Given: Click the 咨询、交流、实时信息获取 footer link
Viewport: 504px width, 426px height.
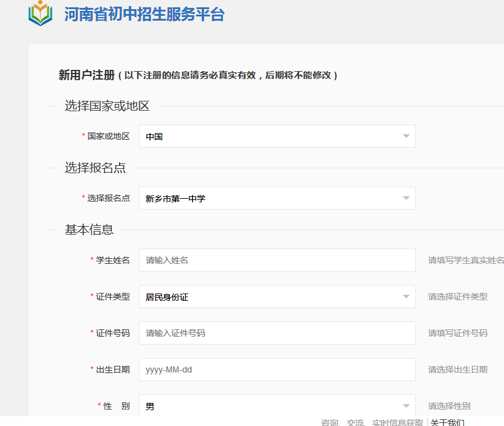Looking at the screenshot, I should pos(372,422).
